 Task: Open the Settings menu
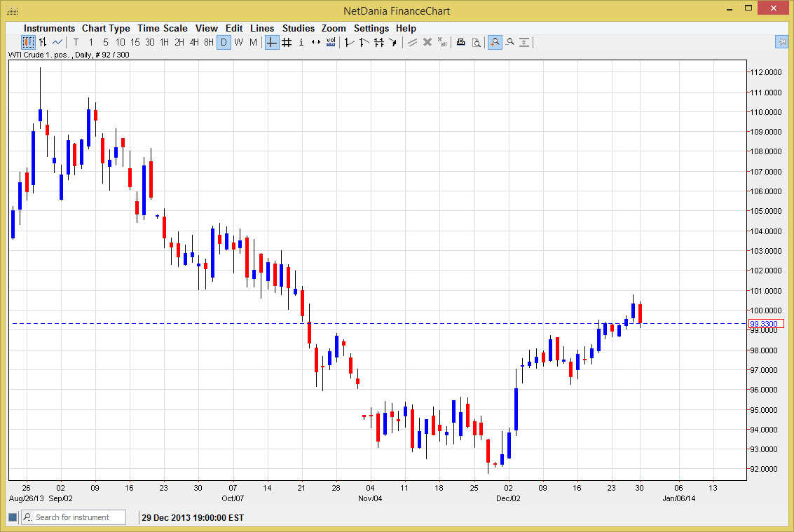click(371, 28)
